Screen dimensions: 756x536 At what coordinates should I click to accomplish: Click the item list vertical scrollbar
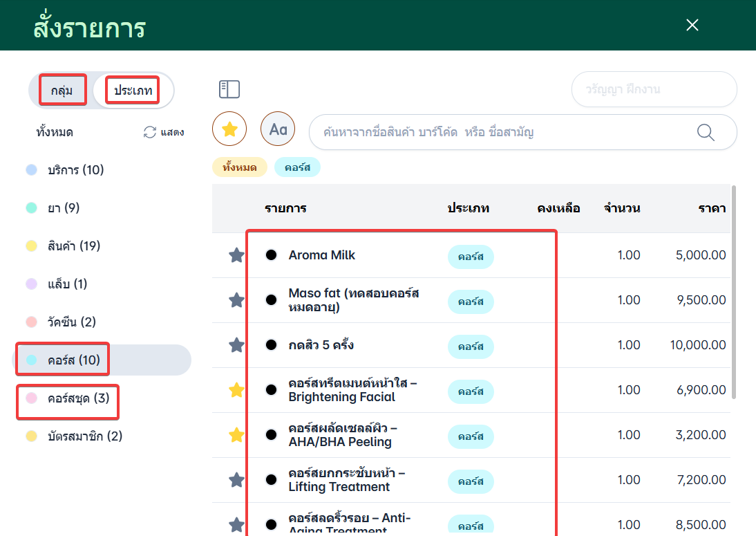coord(734,293)
